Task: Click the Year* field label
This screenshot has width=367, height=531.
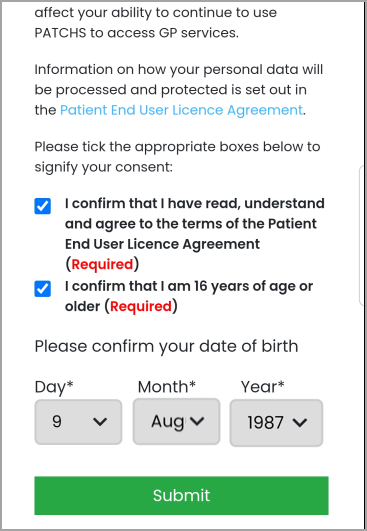Action: click(262, 386)
